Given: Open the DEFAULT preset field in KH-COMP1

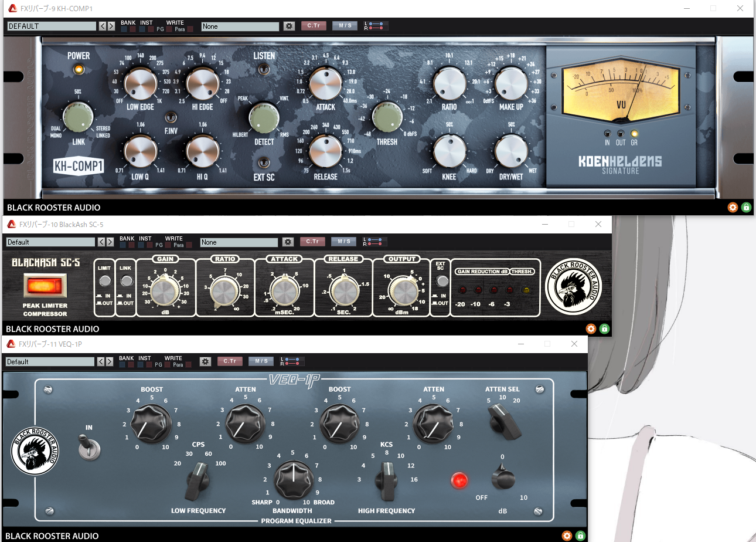Looking at the screenshot, I should [x=52, y=26].
